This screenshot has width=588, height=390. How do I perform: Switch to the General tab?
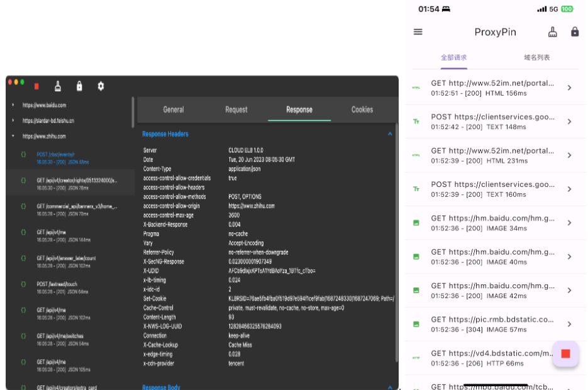(x=174, y=109)
